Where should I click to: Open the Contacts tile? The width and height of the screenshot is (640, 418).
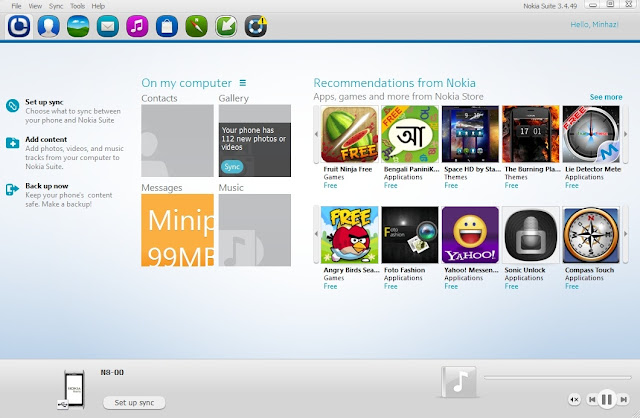pos(178,140)
